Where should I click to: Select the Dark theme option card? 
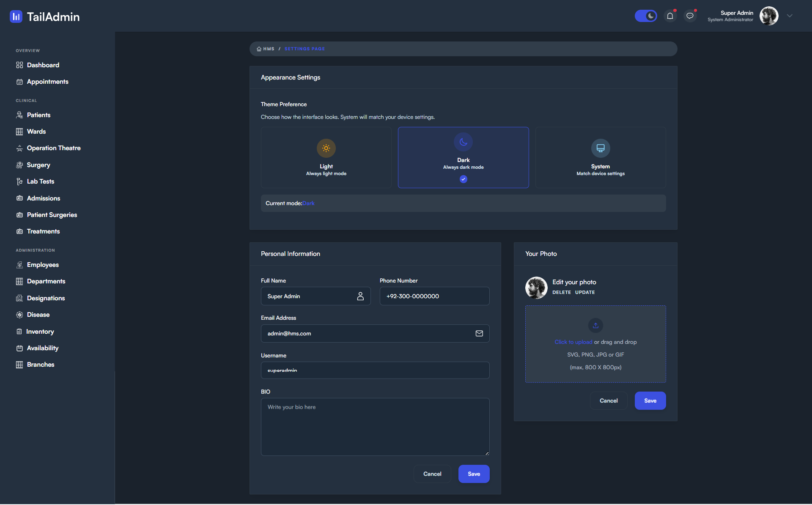pyautogui.click(x=463, y=157)
